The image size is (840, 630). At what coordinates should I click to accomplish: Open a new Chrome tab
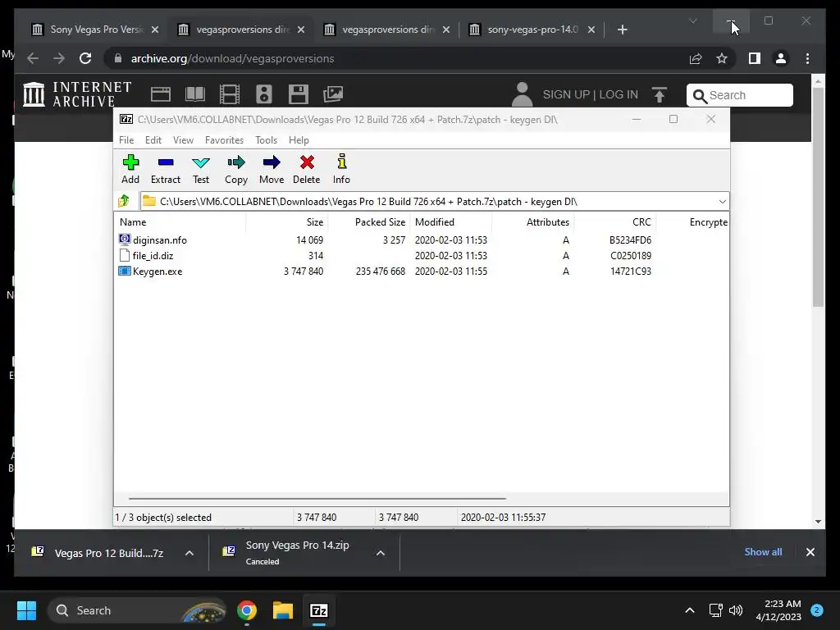tap(622, 30)
